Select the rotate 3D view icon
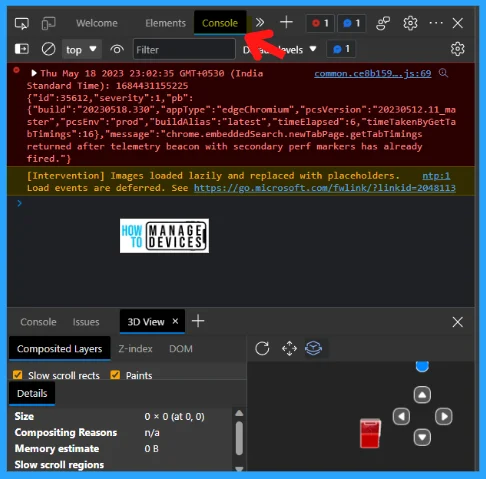Image resolution: width=486 pixels, height=479 pixels. point(314,349)
